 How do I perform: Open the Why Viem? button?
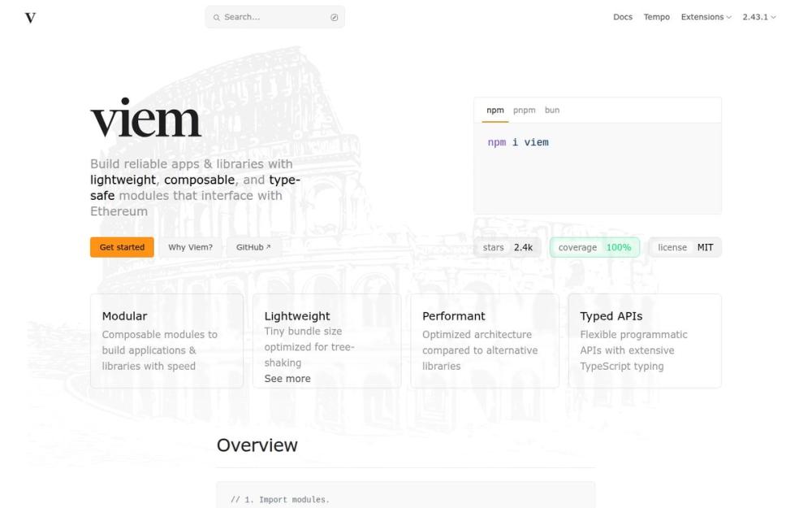point(190,247)
